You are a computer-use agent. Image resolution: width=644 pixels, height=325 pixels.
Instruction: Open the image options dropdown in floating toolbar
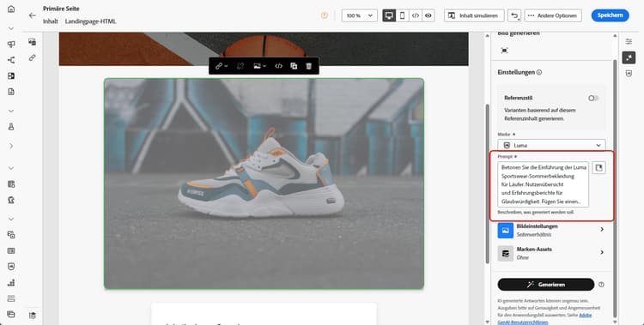tap(259, 66)
